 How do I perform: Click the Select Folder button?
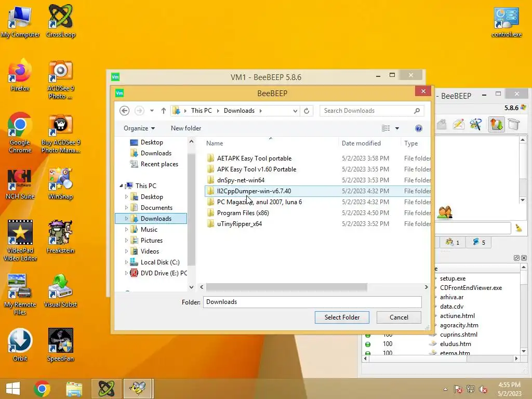coord(342,317)
